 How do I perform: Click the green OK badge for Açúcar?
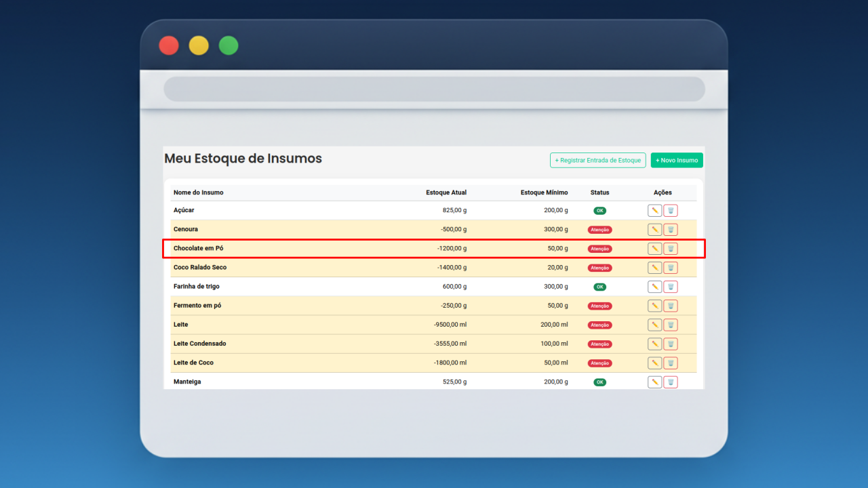point(599,211)
